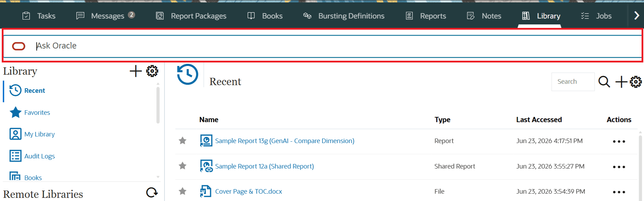Open Sample Report 13g (GenAI - Compare Dimension)
This screenshot has width=644, height=201.
(x=285, y=141)
